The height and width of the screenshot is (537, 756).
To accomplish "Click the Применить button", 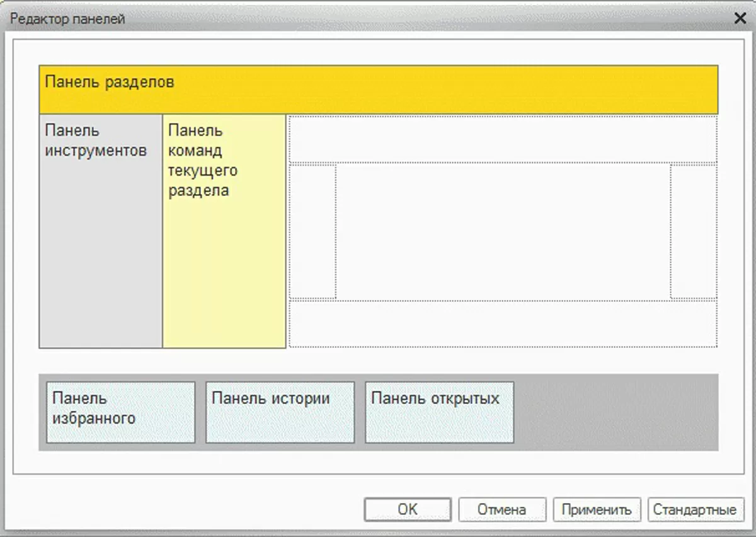I will point(597,509).
